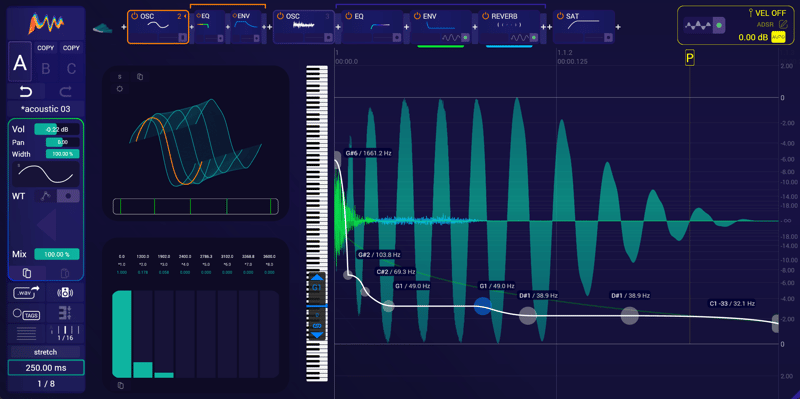Click copy icon below harmonics bars
The height and width of the screenshot is (399, 800).
[120, 385]
